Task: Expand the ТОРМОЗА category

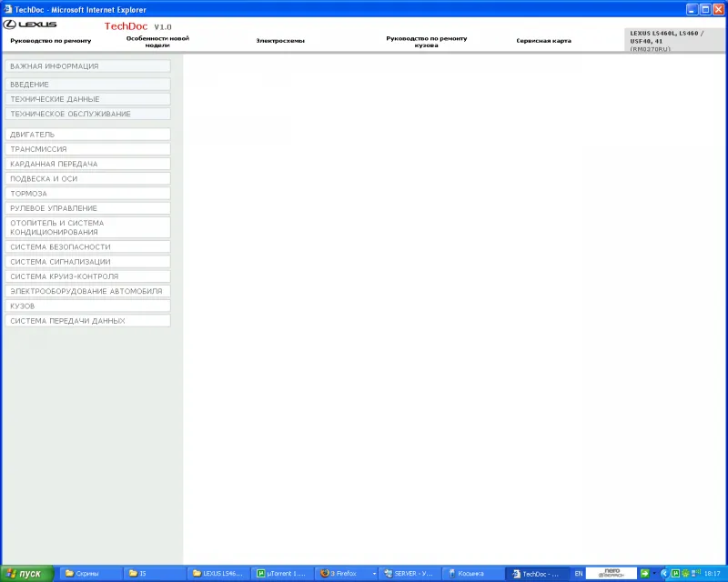Action: 87,194
